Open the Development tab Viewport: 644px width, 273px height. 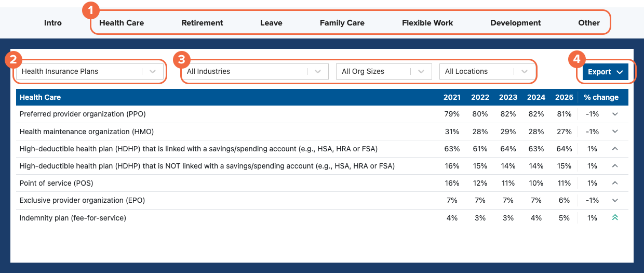(515, 23)
